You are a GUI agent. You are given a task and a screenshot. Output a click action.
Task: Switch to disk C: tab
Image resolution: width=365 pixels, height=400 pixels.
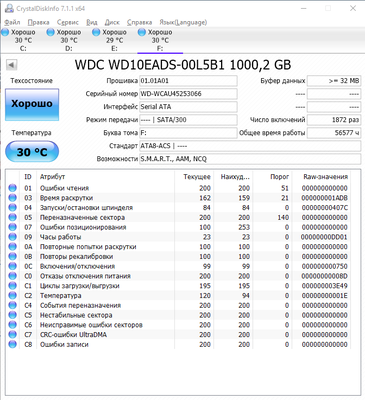tap(23, 40)
